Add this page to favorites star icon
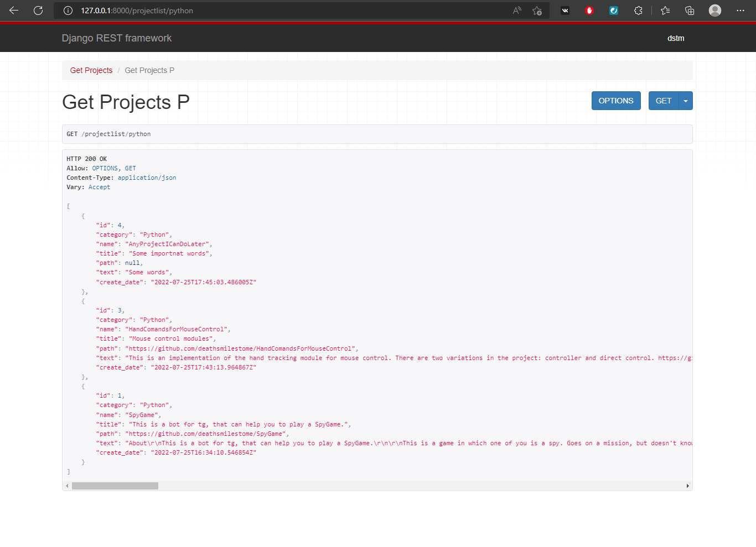This screenshot has width=756, height=547. (x=537, y=11)
